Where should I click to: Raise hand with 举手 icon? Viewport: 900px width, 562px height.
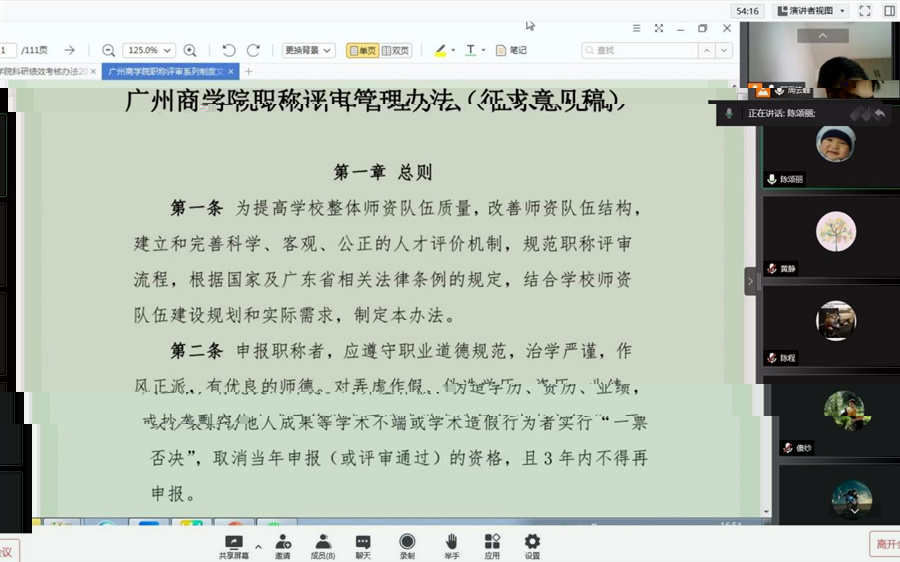452,547
